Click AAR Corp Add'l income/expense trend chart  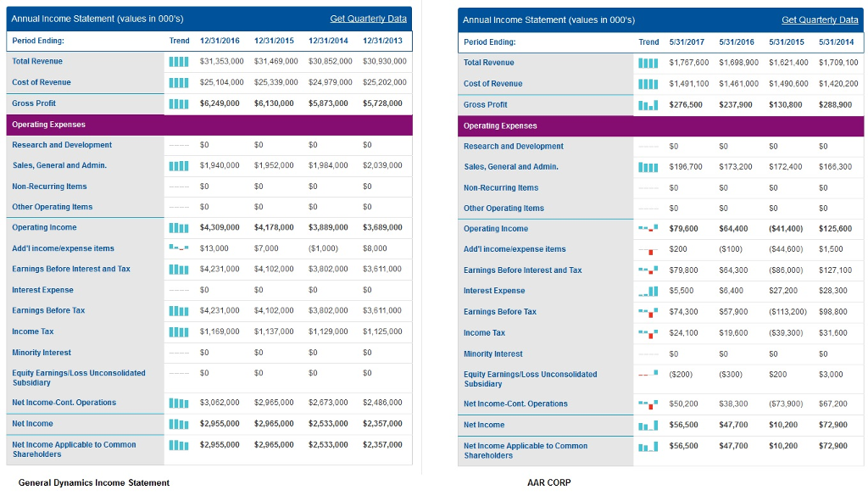(648, 251)
